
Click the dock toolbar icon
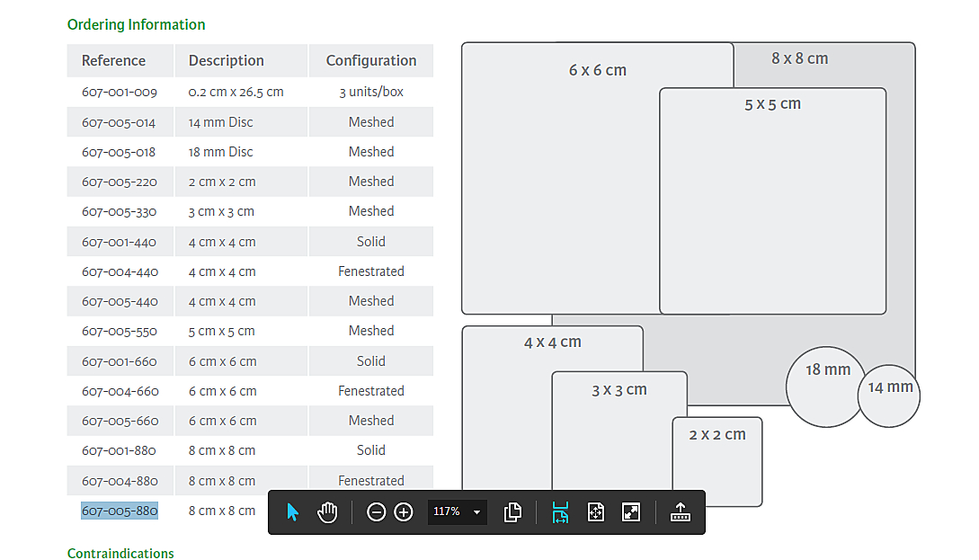pyautogui.click(x=680, y=512)
